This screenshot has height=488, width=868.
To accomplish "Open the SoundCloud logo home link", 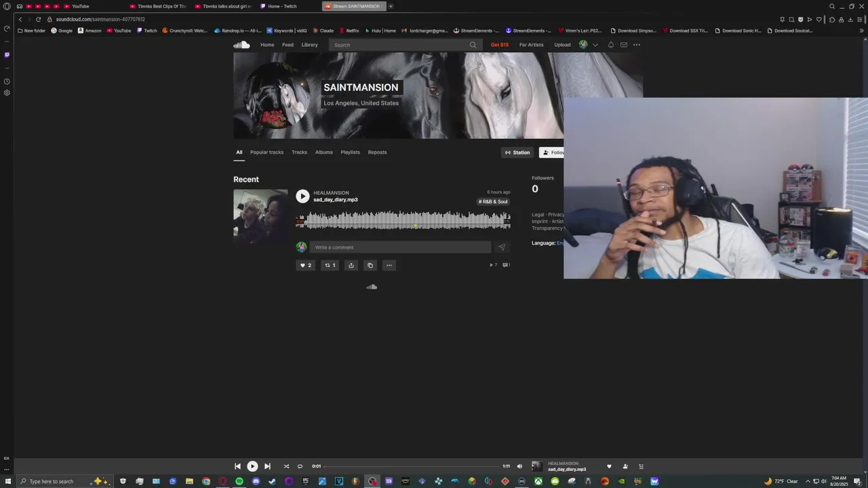I will (241, 45).
